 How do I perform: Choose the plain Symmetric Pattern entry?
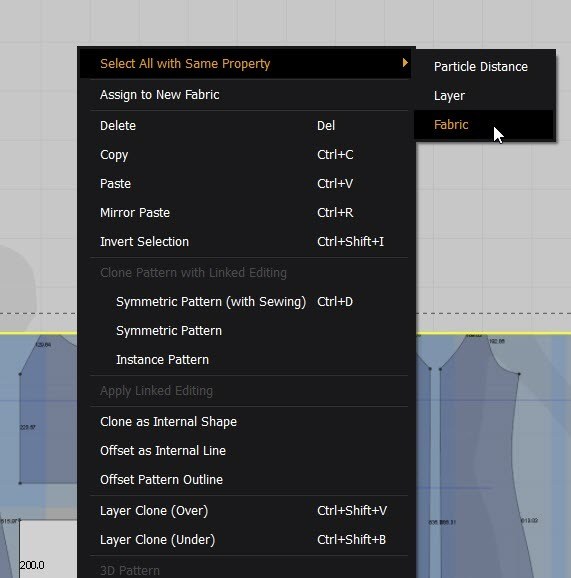click(246, 331)
